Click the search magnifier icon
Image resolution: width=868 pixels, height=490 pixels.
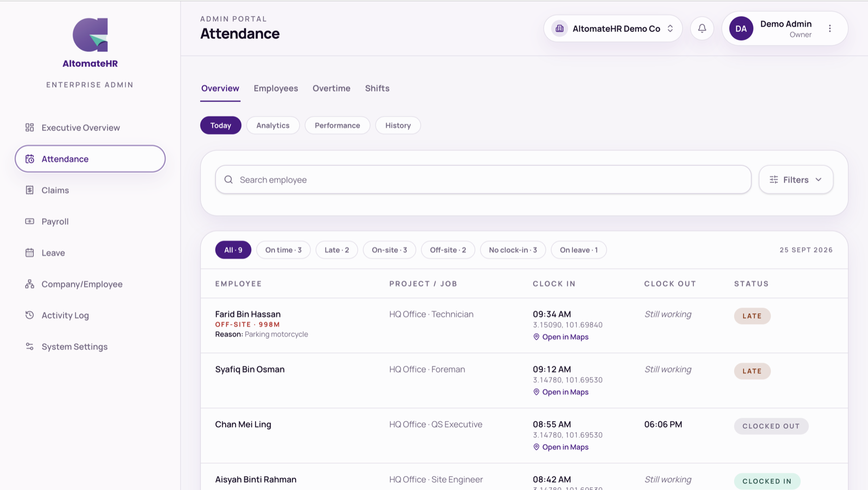click(x=229, y=179)
